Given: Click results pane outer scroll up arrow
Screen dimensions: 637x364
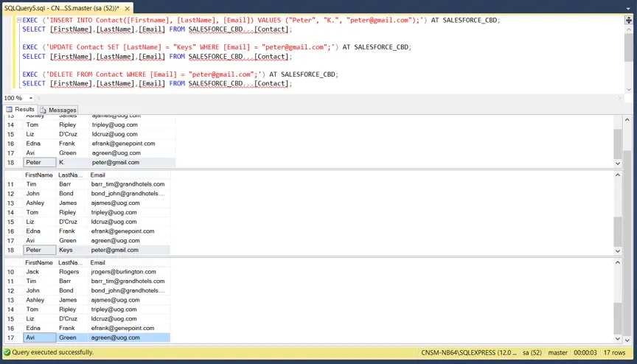Looking at the screenshot, I should [627, 120].
